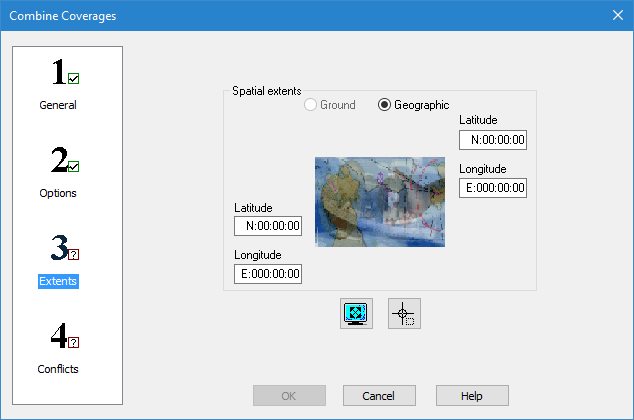Click the step 1 number icon
Image resolution: width=634 pixels, height=420 pixels.
[64, 74]
